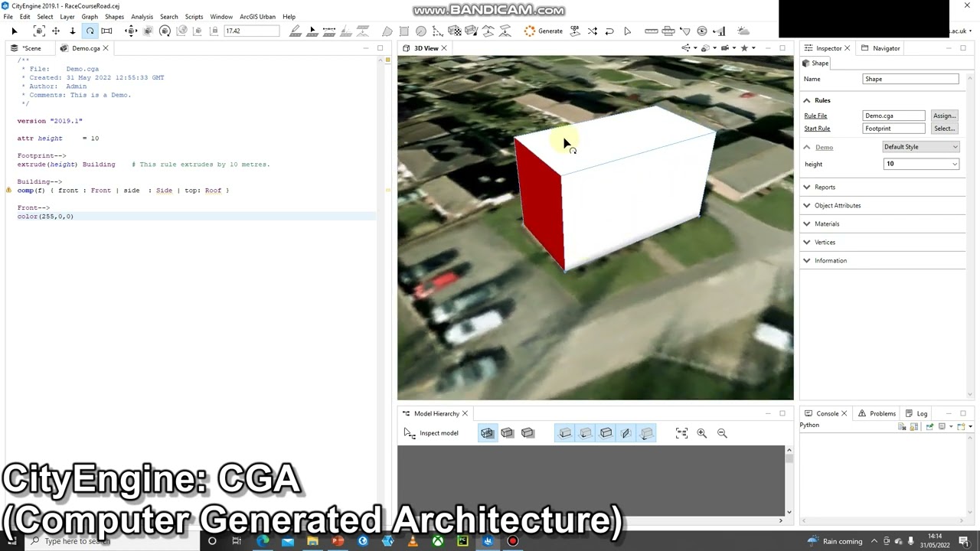Select the Cleanup shapes broom tool
The height and width of the screenshot is (551, 980).
click(472, 31)
